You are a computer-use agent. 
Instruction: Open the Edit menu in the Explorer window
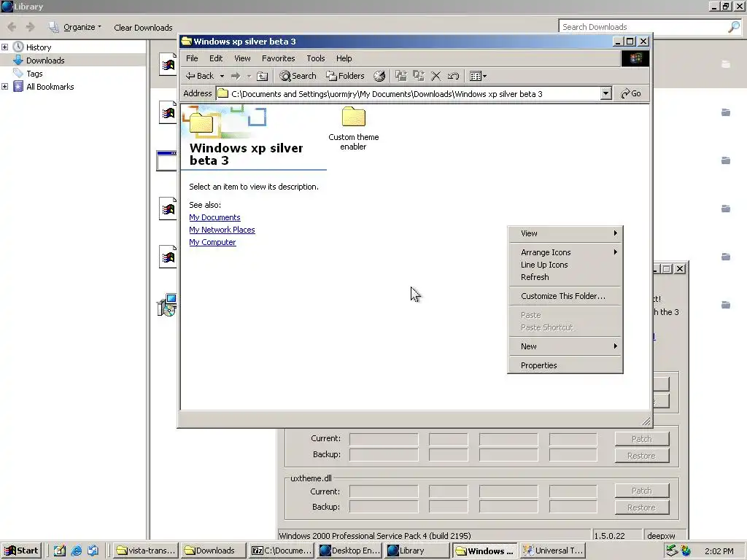coord(216,58)
